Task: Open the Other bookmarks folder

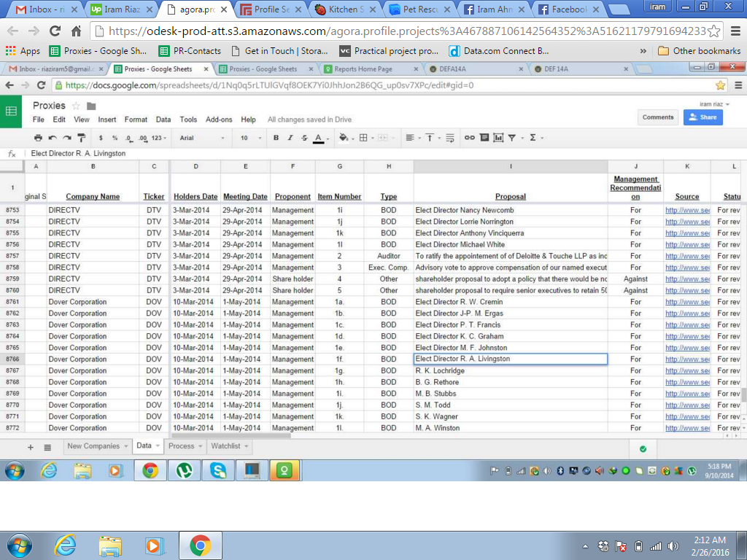Action: tap(700, 51)
